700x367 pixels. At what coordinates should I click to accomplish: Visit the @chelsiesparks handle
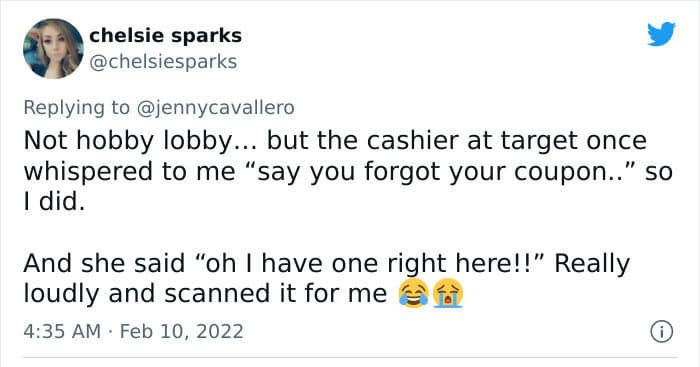[x=163, y=62]
